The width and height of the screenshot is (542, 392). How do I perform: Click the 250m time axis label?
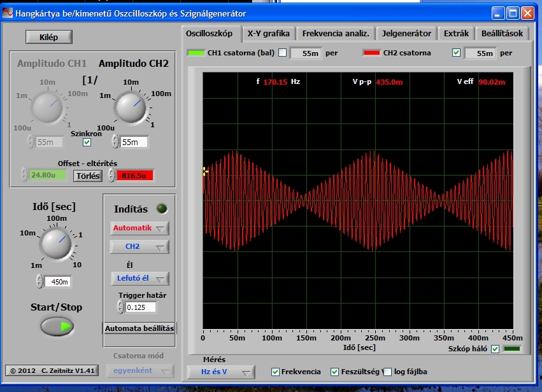(x=375, y=338)
